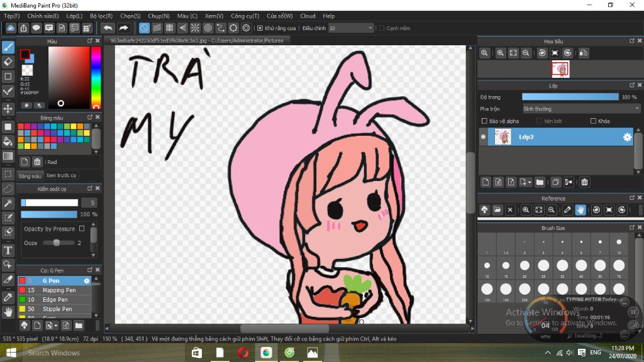The image size is (644, 362).
Task: Open Công cụ(T) menu
Action: (x=245, y=16)
